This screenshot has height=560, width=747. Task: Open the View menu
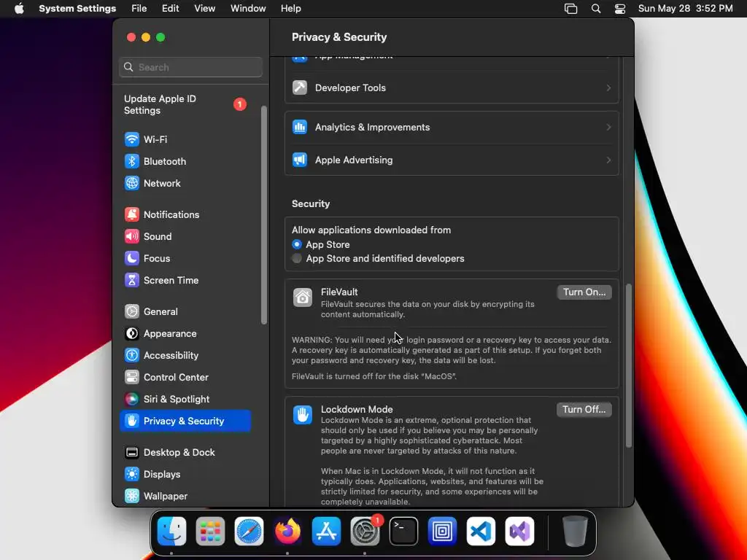[x=204, y=9]
